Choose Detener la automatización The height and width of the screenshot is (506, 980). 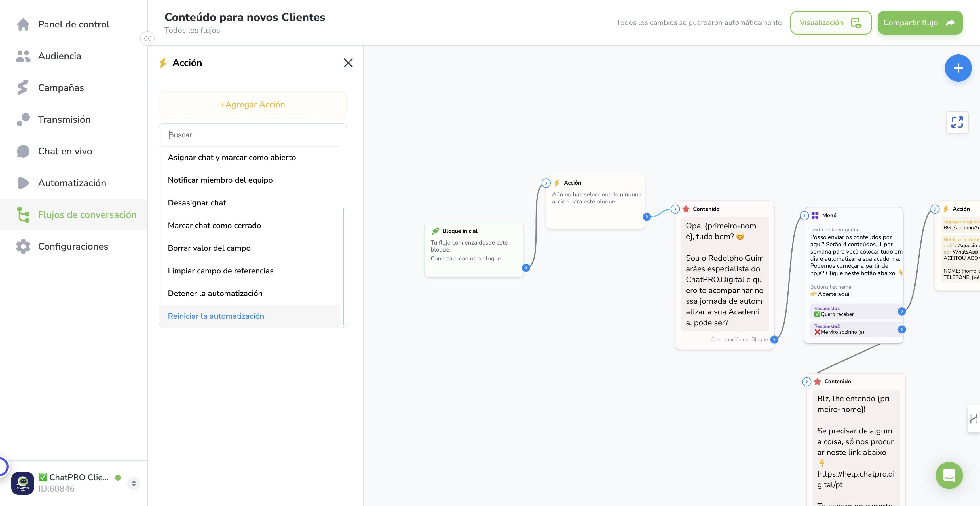pos(250,294)
